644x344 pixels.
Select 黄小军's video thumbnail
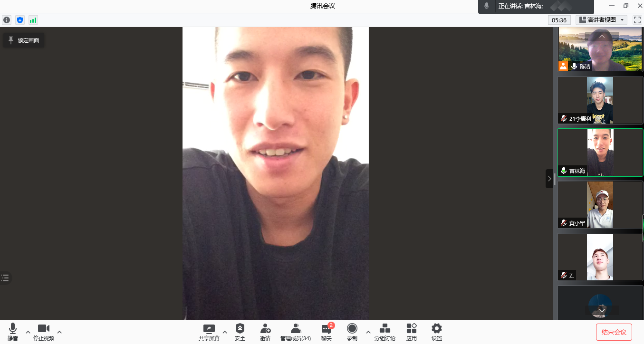[x=600, y=205]
